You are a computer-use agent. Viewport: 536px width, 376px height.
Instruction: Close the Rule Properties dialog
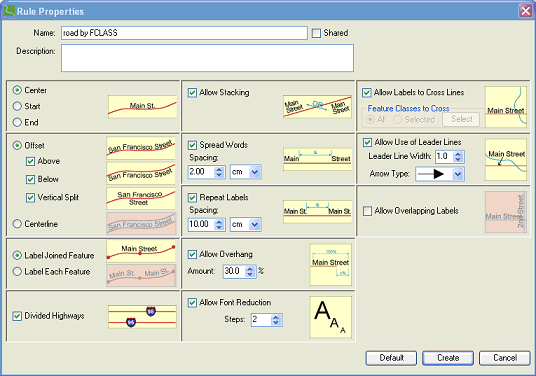tap(525, 11)
